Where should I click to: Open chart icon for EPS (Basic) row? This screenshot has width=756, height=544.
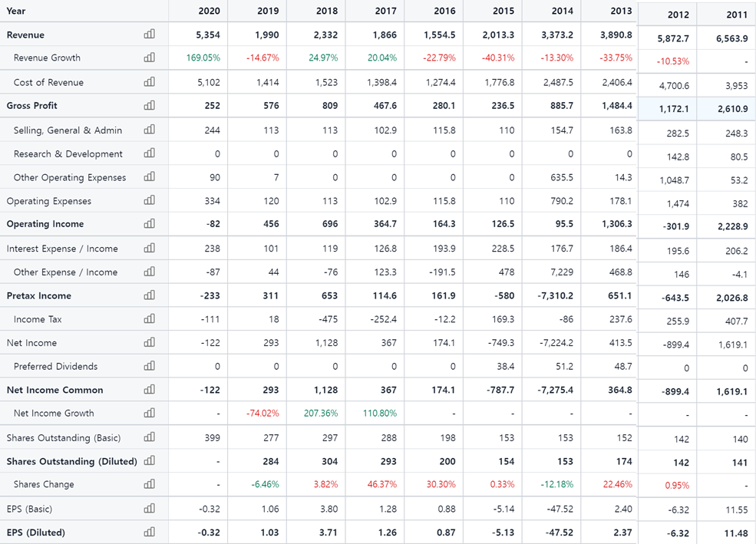(x=150, y=508)
